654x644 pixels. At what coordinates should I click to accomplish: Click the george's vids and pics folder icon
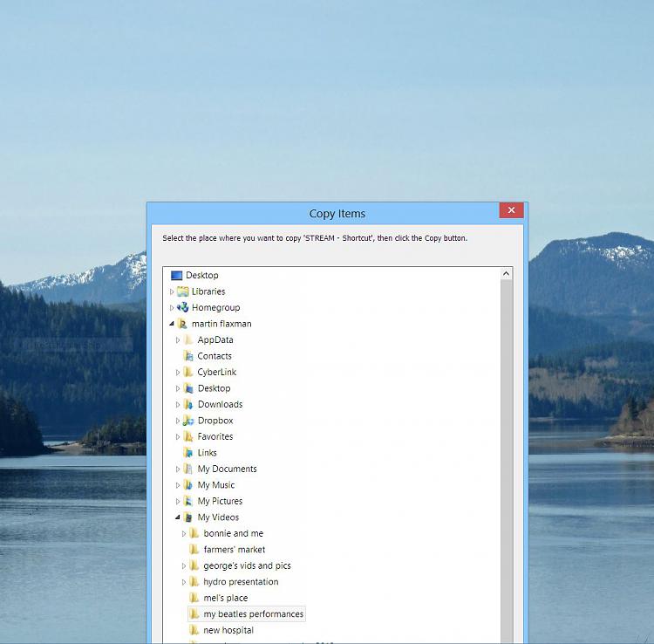194,566
